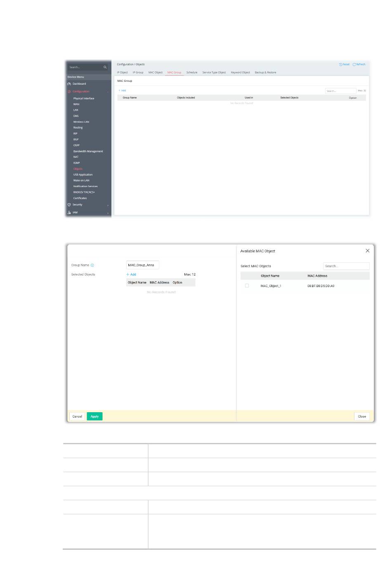Screen dimensions: 392x577
Task: Click MAC address 08:BF:B8:D5:DD:A9
Action: [x=321, y=286]
